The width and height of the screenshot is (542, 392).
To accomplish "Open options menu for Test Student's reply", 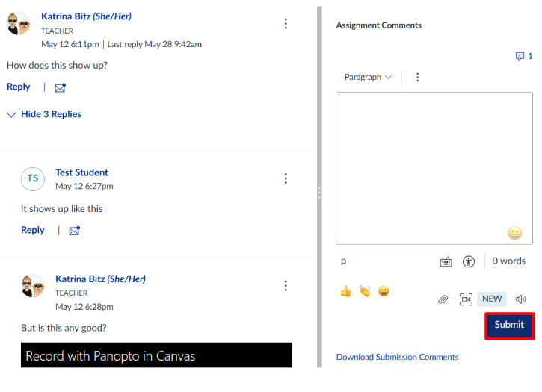I will pos(286,178).
